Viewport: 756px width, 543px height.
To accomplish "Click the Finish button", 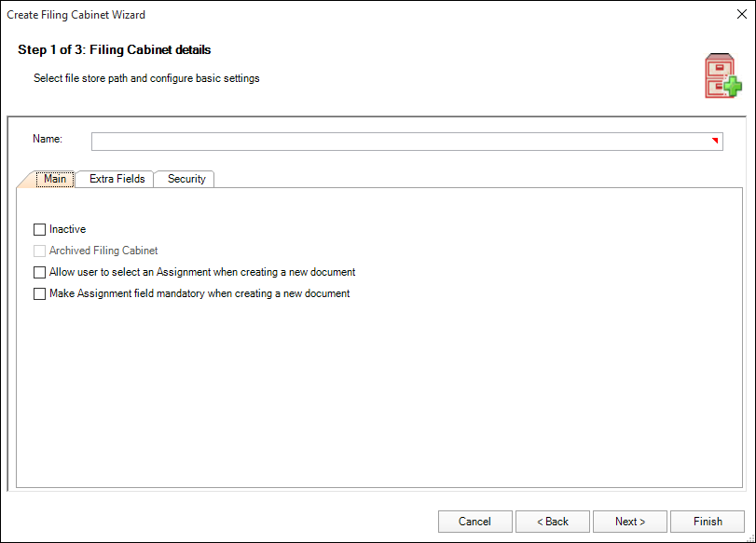I will click(x=708, y=522).
